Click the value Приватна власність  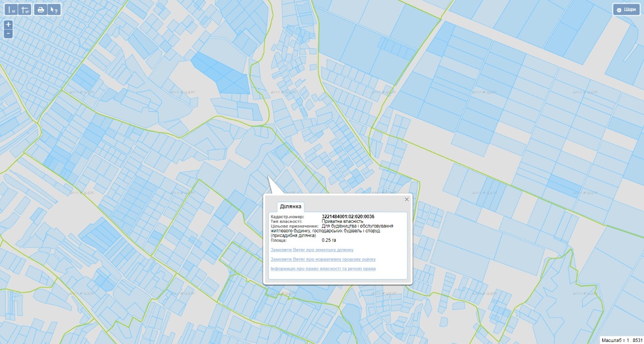[343, 221]
